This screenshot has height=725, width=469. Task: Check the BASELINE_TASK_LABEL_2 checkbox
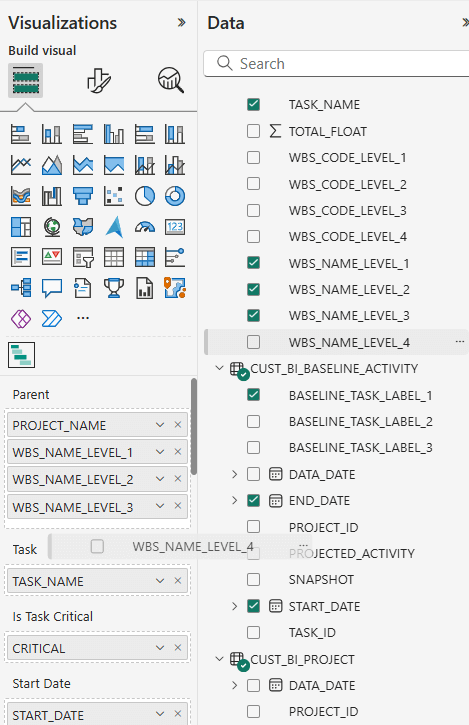[253, 421]
